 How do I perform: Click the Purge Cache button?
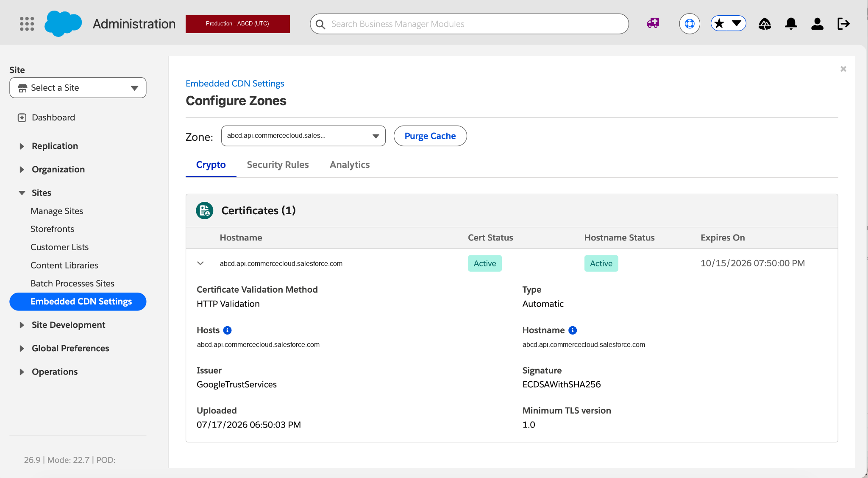(x=430, y=136)
